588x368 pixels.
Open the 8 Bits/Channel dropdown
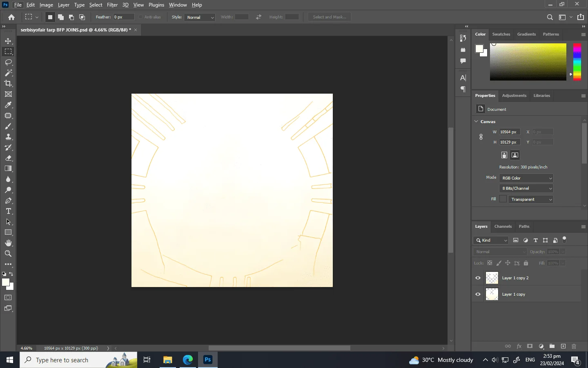pos(526,188)
